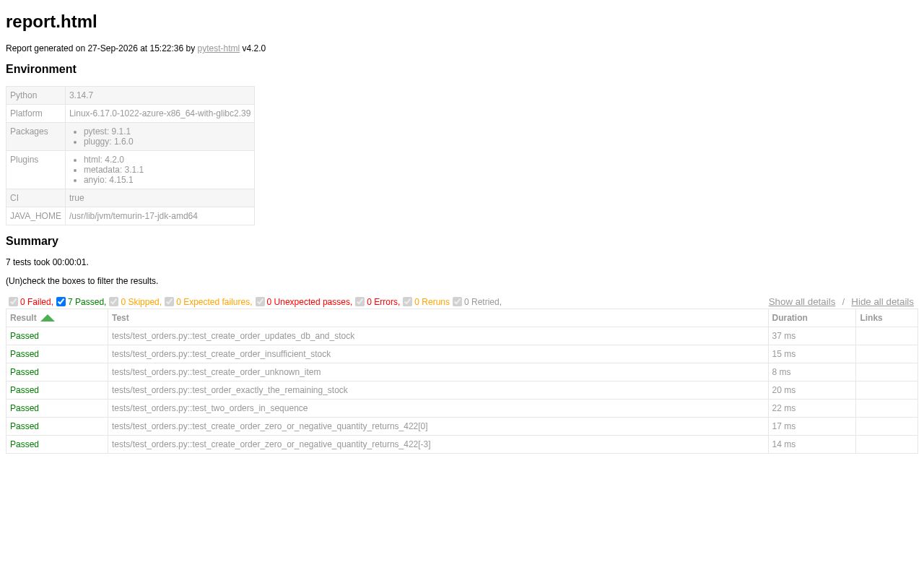Expand test_two_orders_in_sequence row
924x578 pixels.
(462, 408)
